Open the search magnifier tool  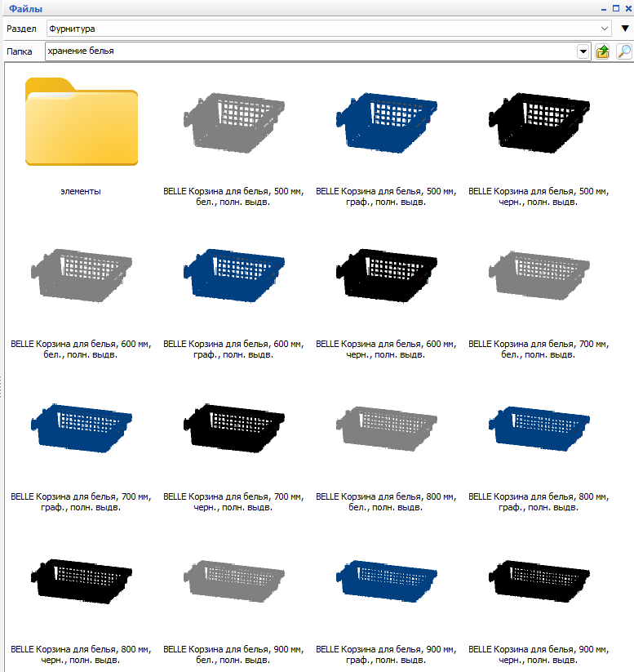[623, 51]
